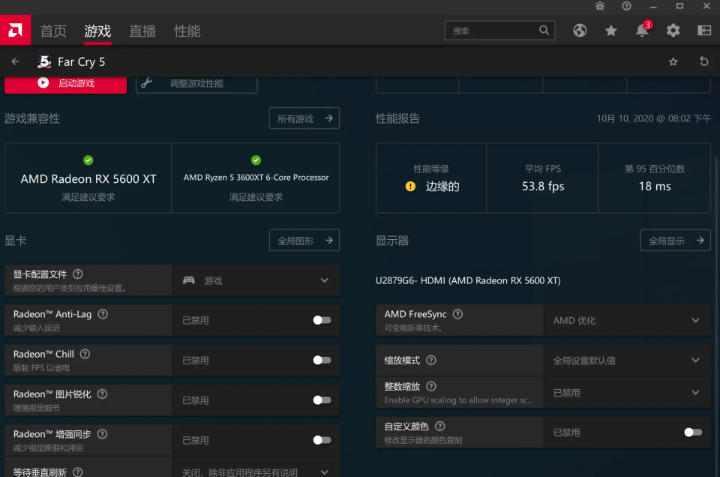The height and width of the screenshot is (477, 720).
Task: Expand the 缩放模式 scaling mode dropdown
Action: tap(696, 360)
